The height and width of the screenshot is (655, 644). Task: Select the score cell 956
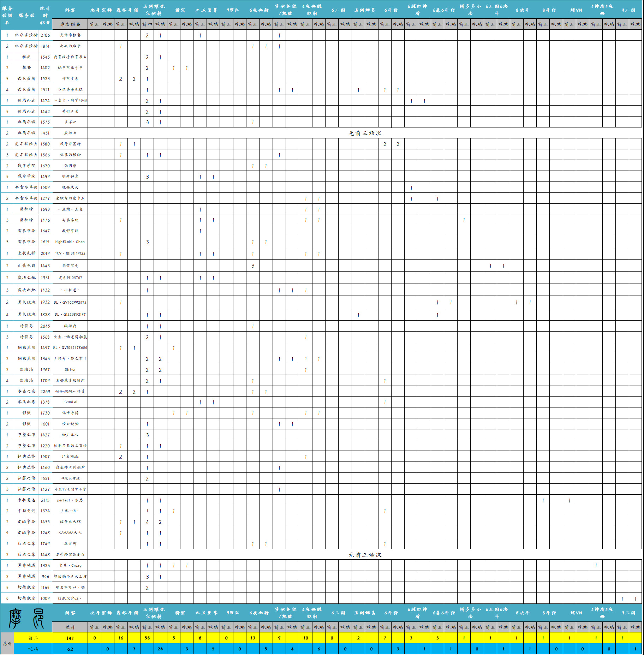point(45,577)
